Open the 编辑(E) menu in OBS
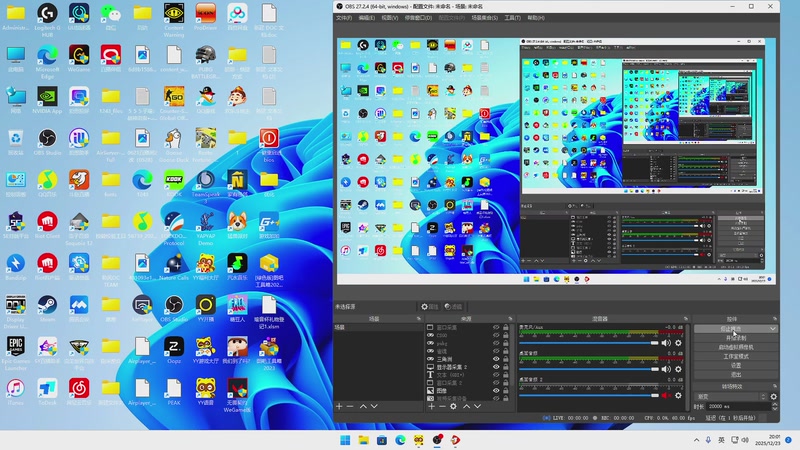The image size is (800, 450). pyautogui.click(x=366, y=18)
